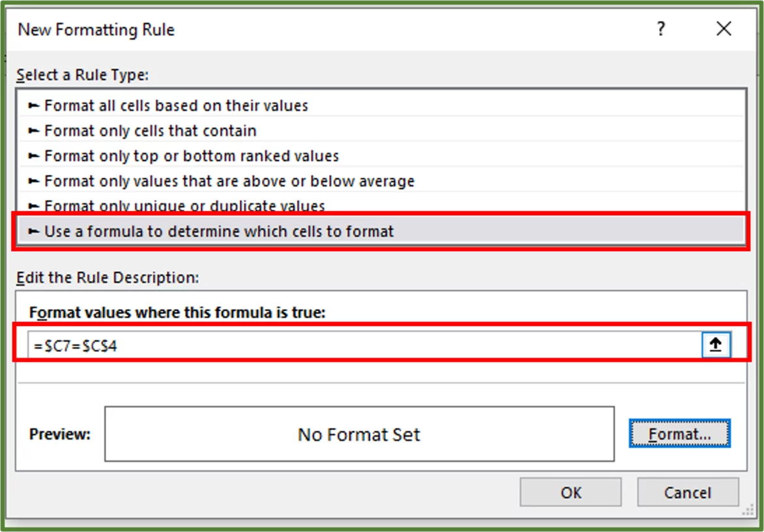Confirm the new rule with OK

coord(570,492)
